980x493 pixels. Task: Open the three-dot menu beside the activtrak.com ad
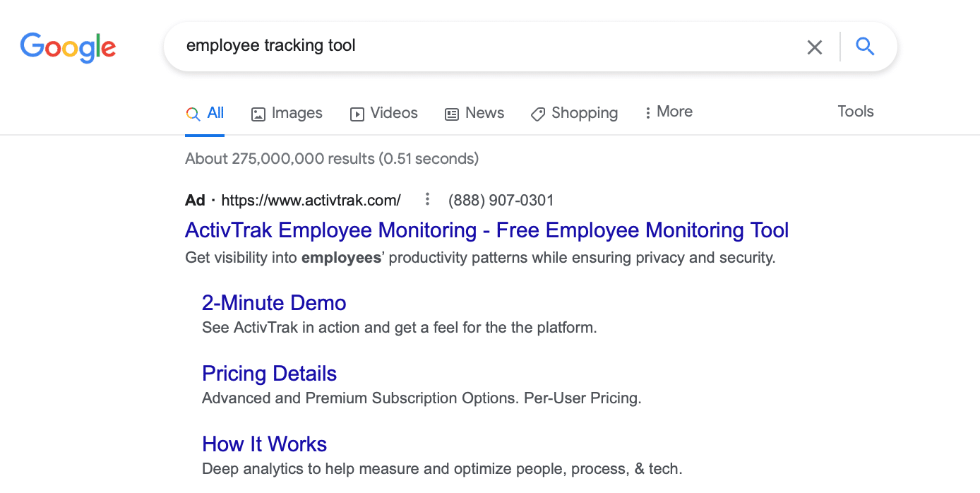coord(427,200)
